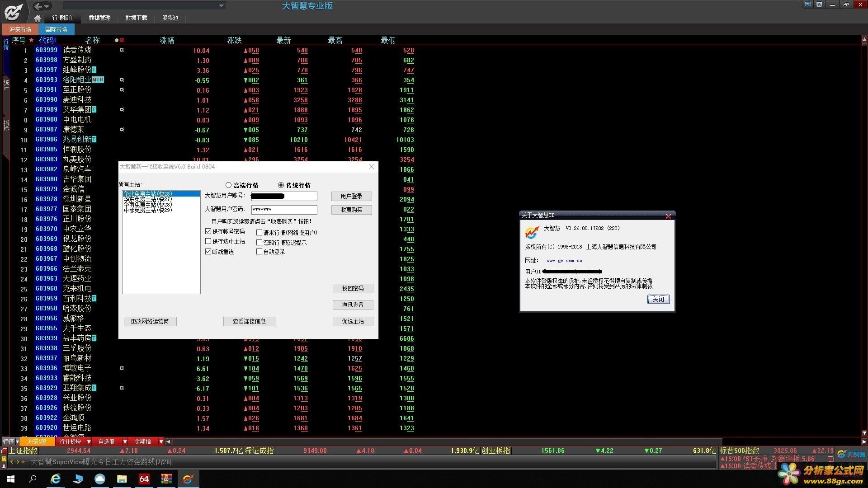Click the font size 'A' icon in title bar
The width and height of the screenshot is (868, 488).
click(819, 5)
